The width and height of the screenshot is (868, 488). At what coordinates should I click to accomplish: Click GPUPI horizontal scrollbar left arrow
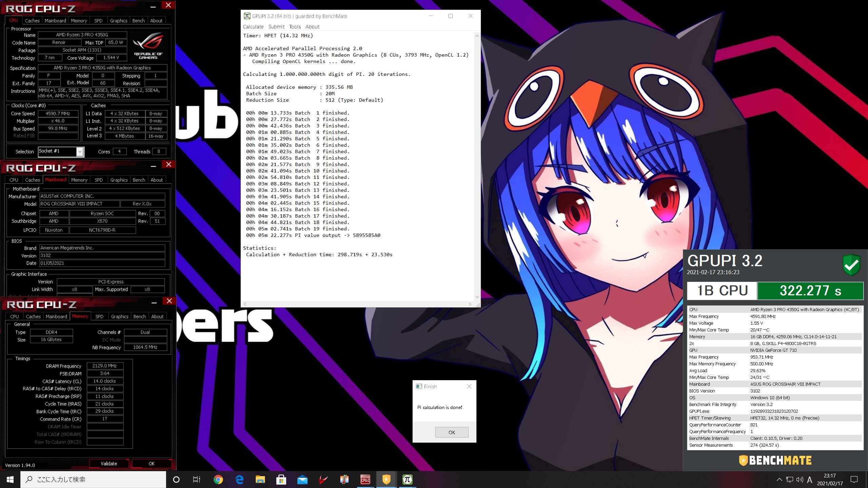245,304
